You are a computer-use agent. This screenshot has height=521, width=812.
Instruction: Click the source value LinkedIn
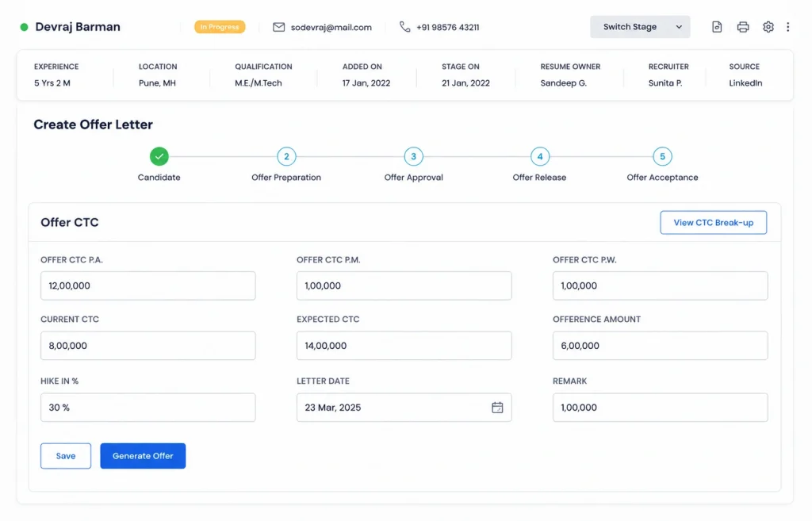tap(745, 82)
